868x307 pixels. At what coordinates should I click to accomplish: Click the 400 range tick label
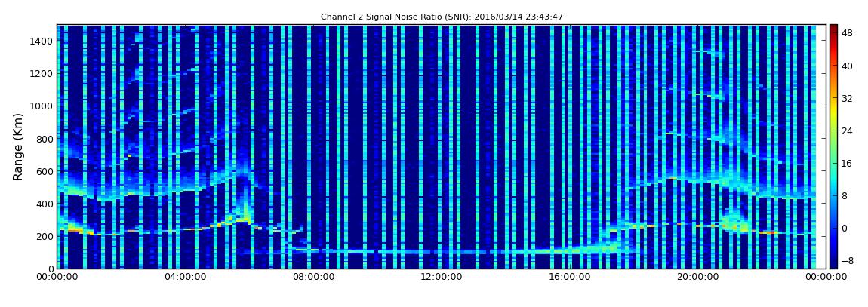pos(45,204)
